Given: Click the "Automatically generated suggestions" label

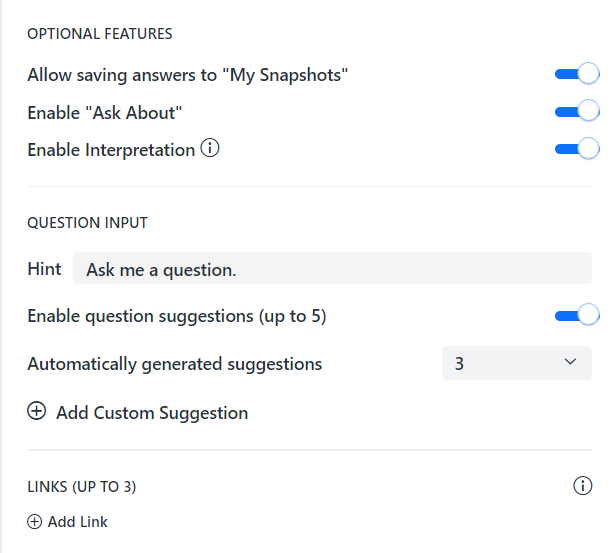Looking at the screenshot, I should click(x=174, y=364).
